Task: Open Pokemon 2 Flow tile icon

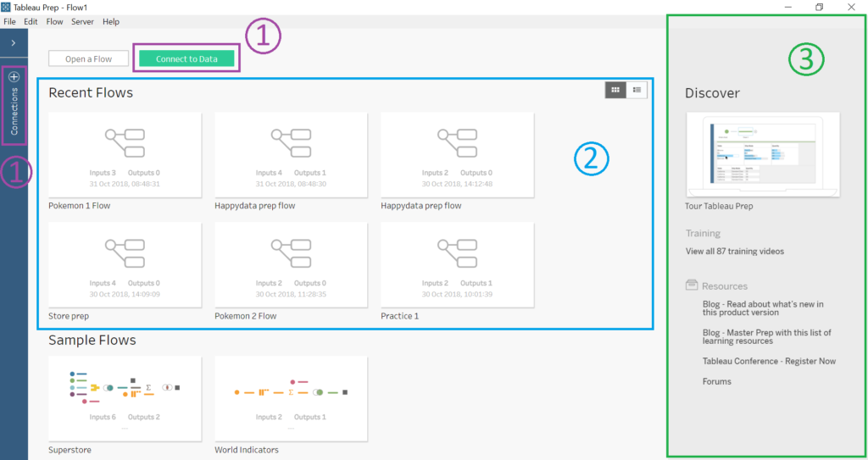Action: (291, 253)
